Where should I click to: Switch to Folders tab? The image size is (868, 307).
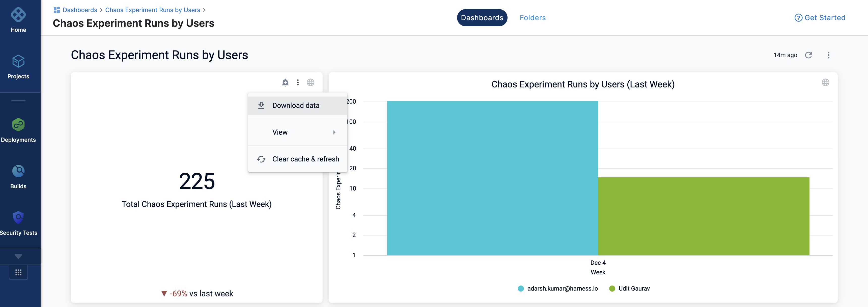(533, 17)
